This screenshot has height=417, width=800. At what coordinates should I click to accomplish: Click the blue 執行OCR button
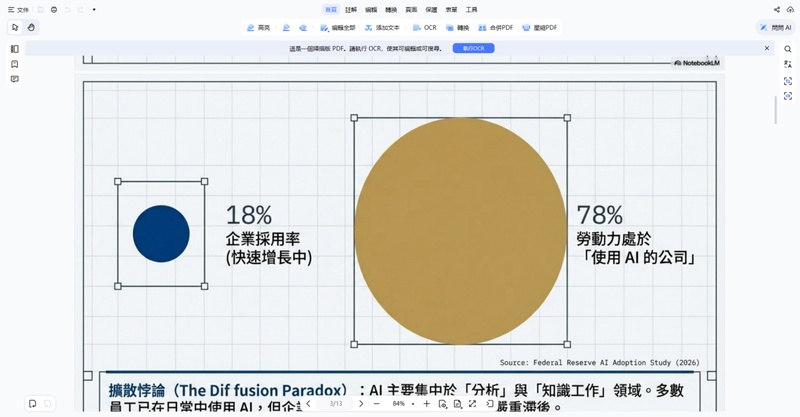pyautogui.click(x=473, y=48)
